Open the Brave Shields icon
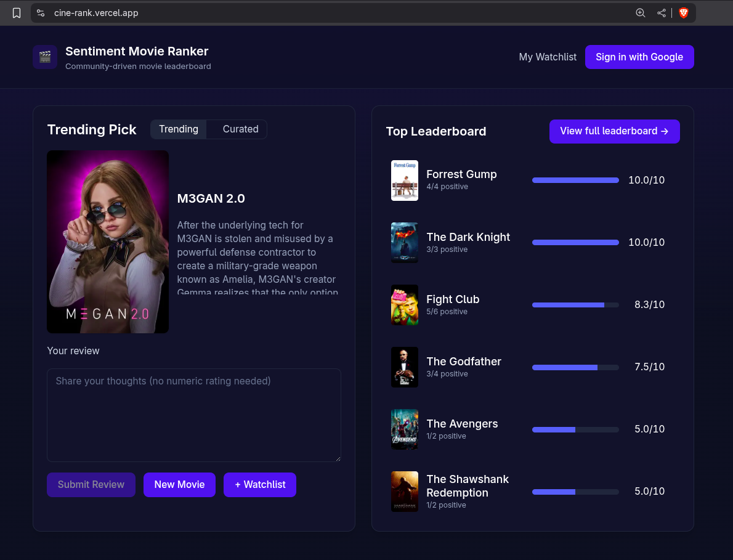The image size is (733, 560). (684, 12)
